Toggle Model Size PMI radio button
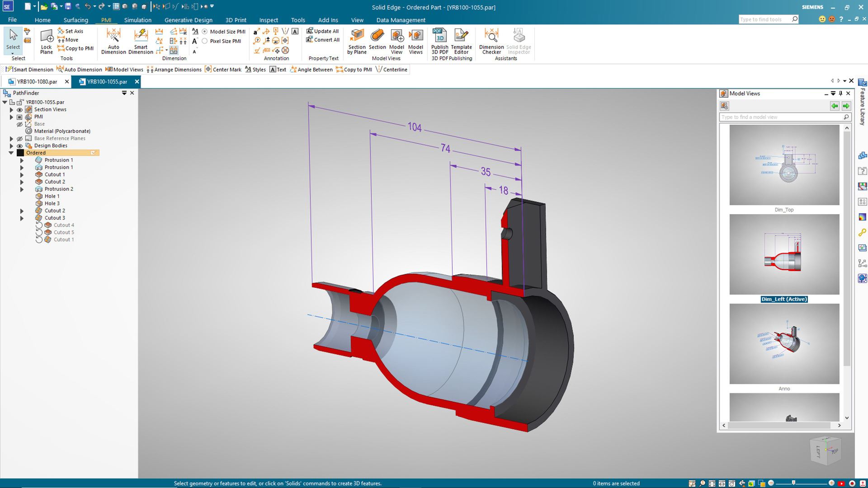The width and height of the screenshot is (868, 488). click(206, 31)
